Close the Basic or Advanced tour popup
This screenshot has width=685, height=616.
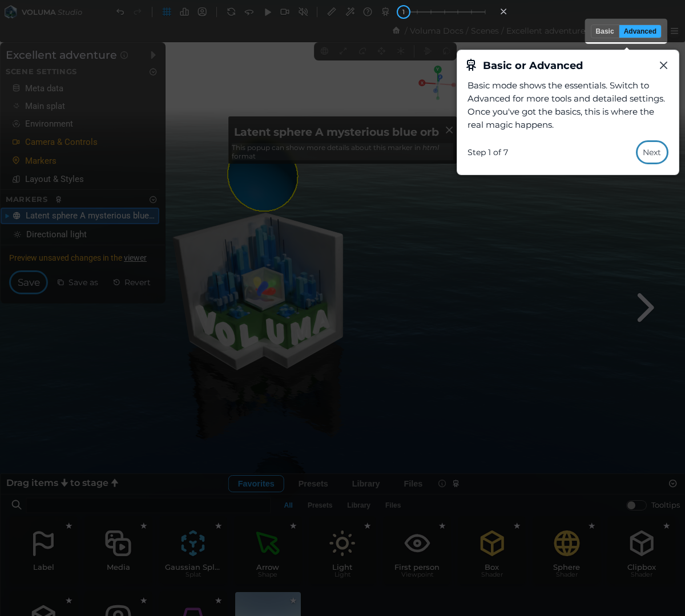[663, 66]
